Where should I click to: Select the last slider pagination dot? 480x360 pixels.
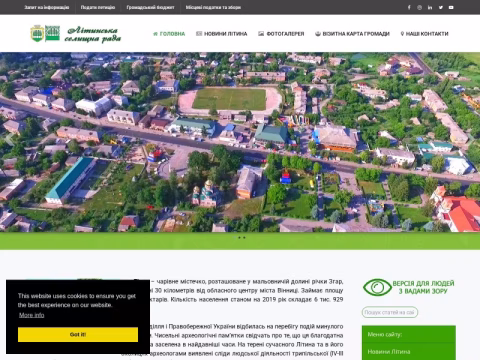[244, 238]
